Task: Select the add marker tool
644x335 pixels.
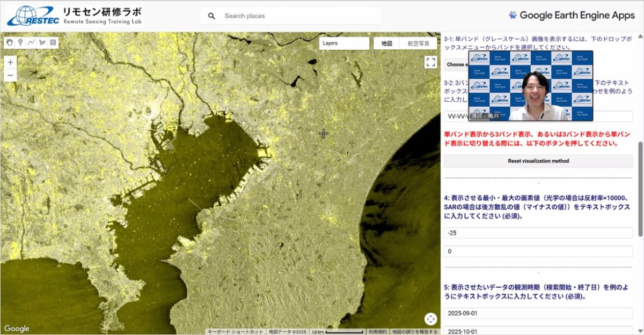Action: pos(20,42)
